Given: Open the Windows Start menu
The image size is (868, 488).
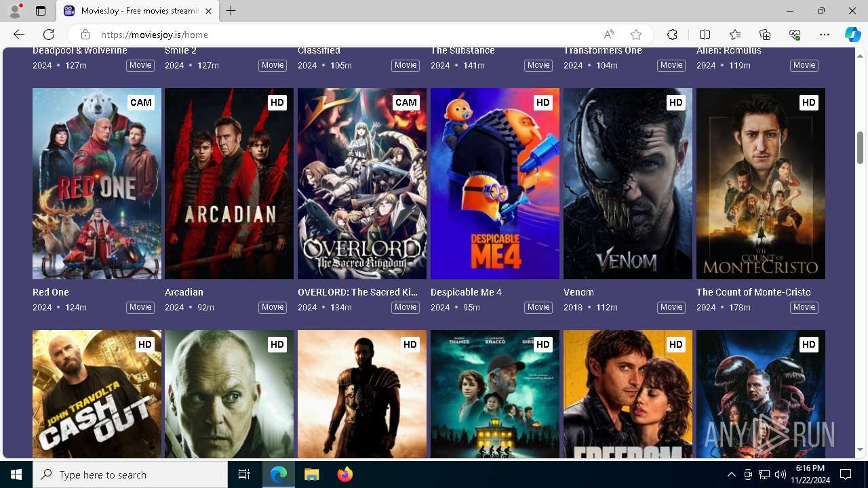Looking at the screenshot, I should click(x=16, y=474).
